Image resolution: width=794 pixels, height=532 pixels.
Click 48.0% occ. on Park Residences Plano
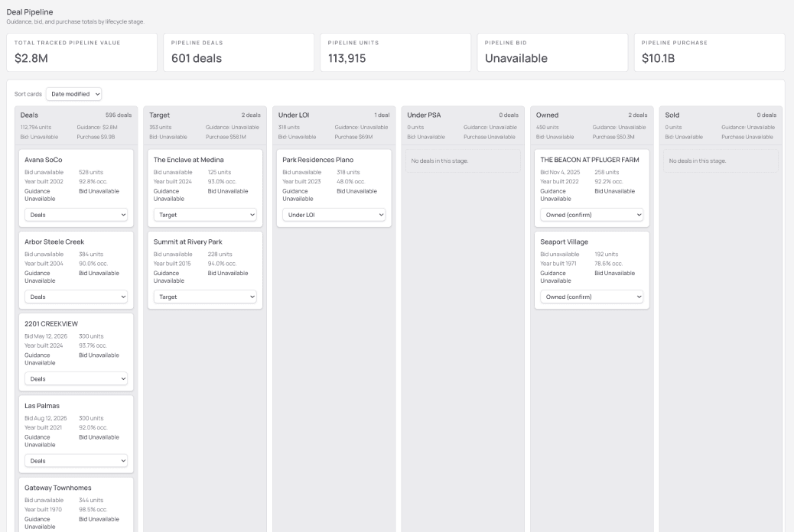(351, 181)
